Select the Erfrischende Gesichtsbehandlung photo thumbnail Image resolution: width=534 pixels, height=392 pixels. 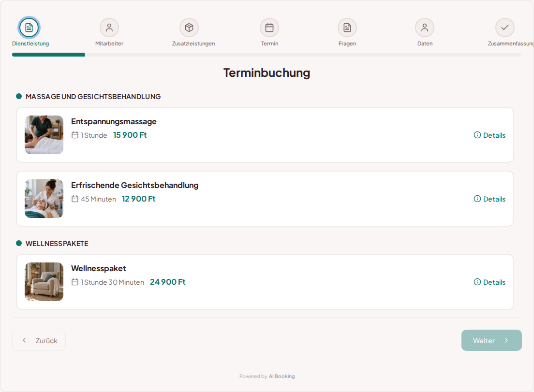pos(44,199)
